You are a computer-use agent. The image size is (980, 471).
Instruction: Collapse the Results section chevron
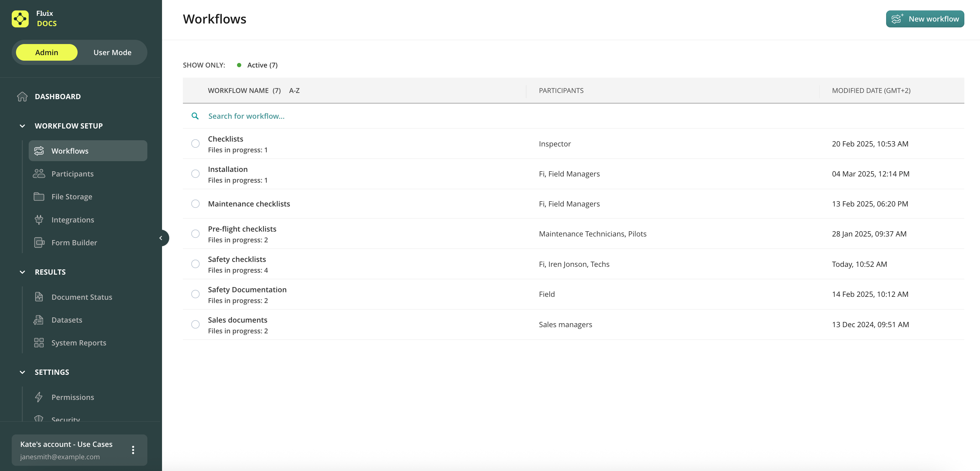(x=22, y=272)
